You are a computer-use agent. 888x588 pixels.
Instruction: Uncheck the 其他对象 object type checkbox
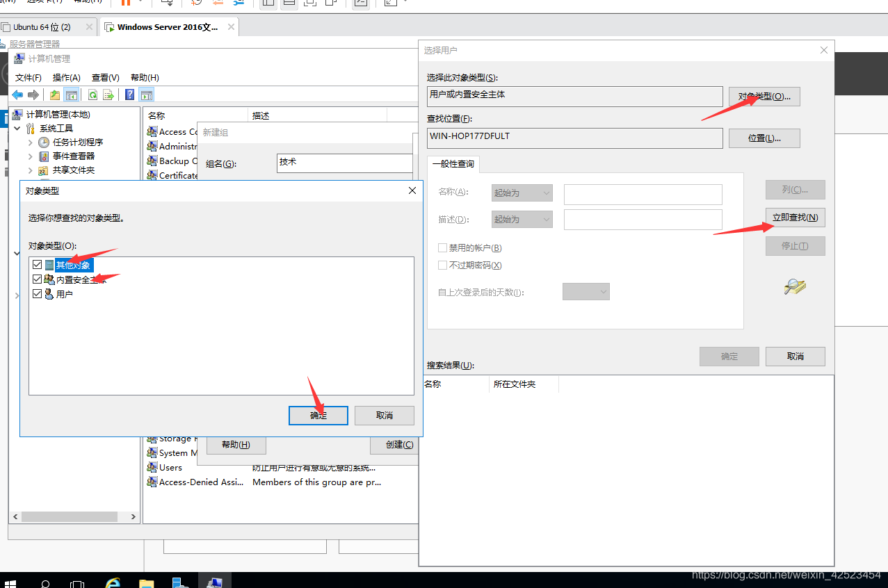(37, 265)
